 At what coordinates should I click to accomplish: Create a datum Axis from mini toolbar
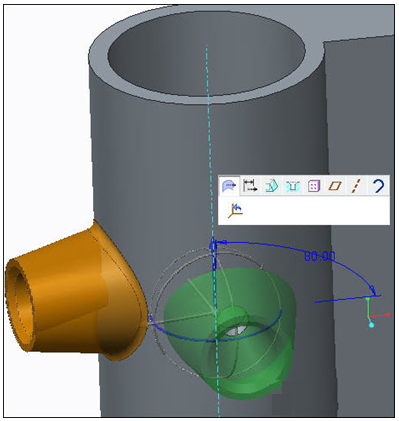(356, 186)
